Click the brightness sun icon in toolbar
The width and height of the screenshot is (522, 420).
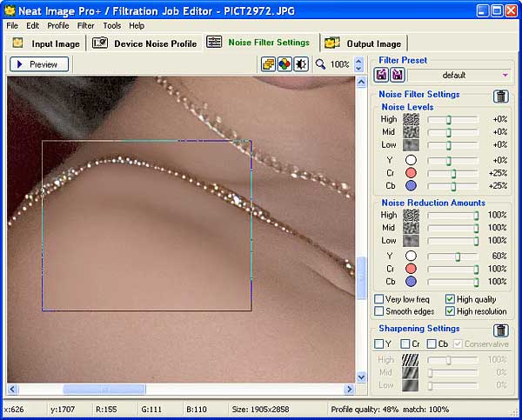pos(301,64)
